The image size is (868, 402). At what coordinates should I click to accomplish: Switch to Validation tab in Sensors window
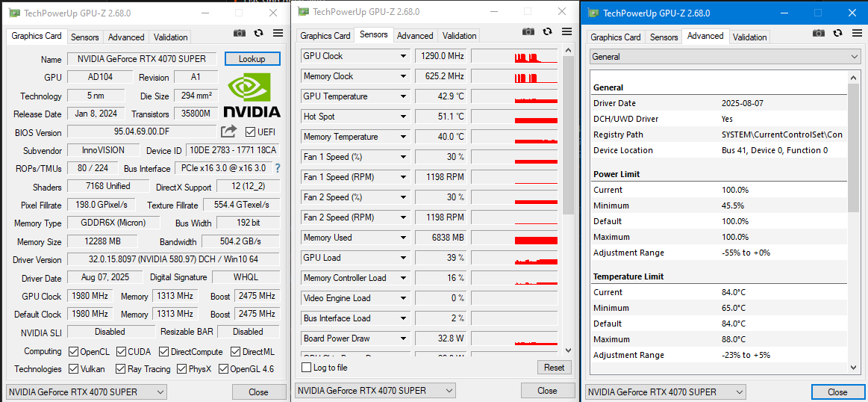(x=460, y=35)
